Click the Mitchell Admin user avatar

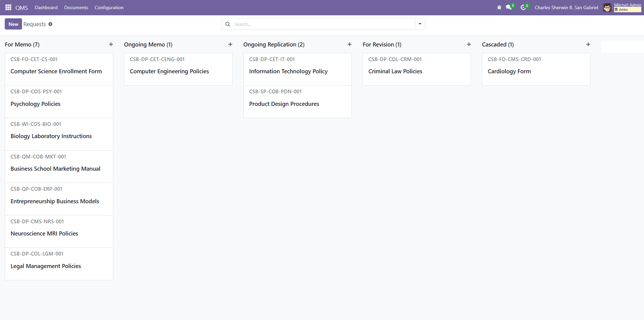coord(607,7)
